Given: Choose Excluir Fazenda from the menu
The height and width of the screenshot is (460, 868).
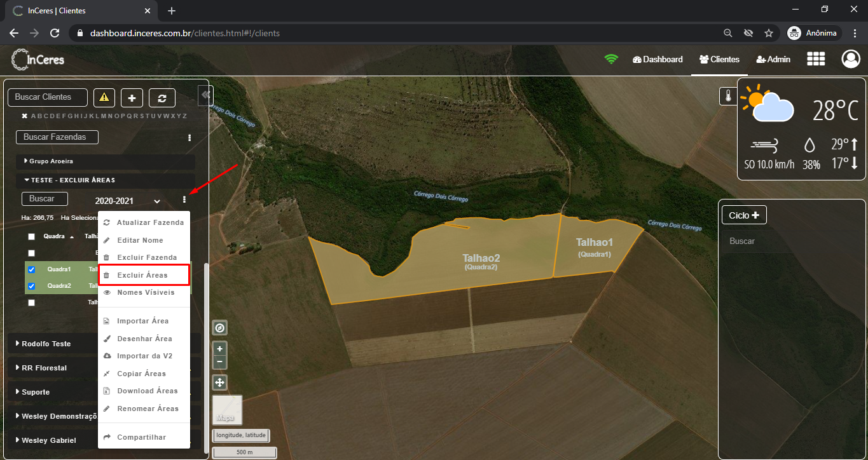Looking at the screenshot, I should (x=144, y=257).
